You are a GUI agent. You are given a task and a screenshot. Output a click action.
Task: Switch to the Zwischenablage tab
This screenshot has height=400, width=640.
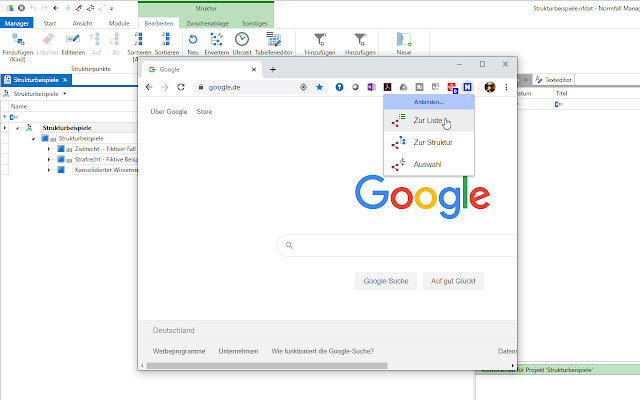coord(207,23)
